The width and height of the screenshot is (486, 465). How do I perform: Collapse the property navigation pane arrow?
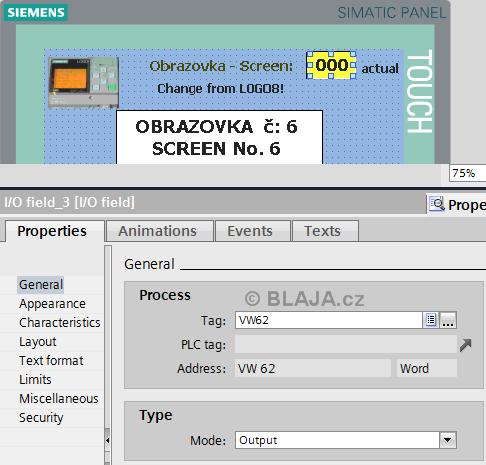[107, 440]
